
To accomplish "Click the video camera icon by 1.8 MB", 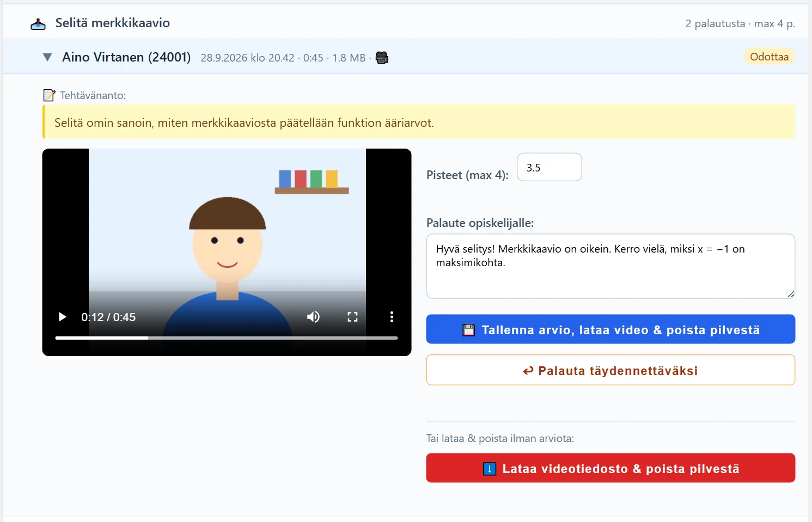I will (382, 58).
